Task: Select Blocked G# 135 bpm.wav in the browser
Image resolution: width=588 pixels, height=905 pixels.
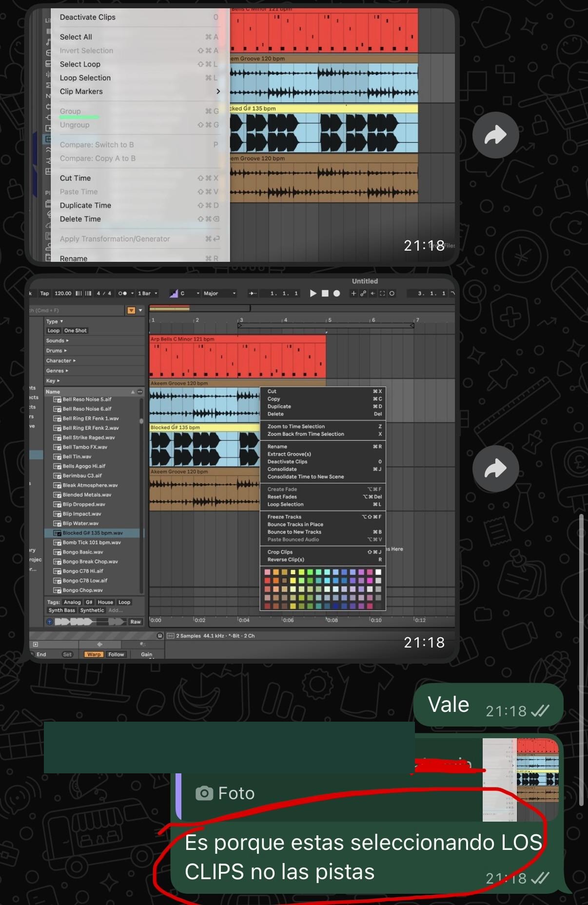Action: pos(93,533)
